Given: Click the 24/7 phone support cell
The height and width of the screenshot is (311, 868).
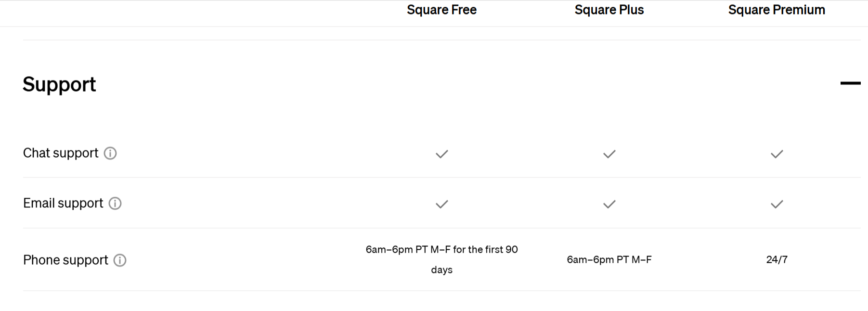Looking at the screenshot, I should pyautogui.click(x=777, y=260).
